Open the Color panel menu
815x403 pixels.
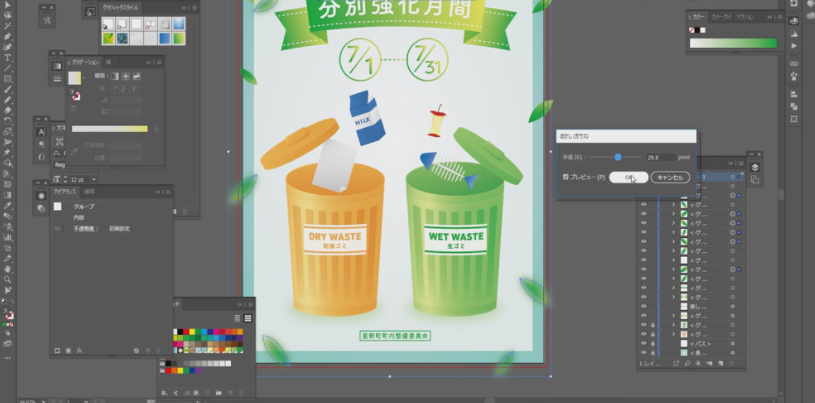(780, 17)
